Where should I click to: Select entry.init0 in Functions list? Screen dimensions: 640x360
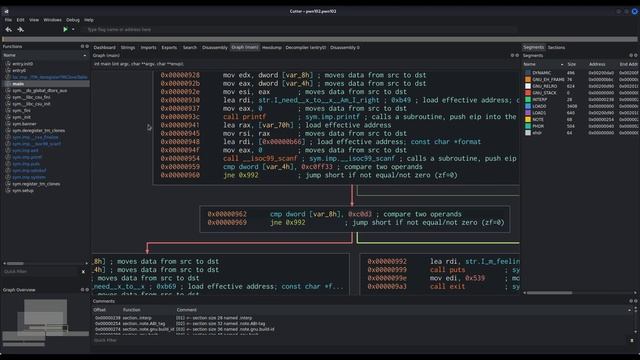(x=23, y=64)
